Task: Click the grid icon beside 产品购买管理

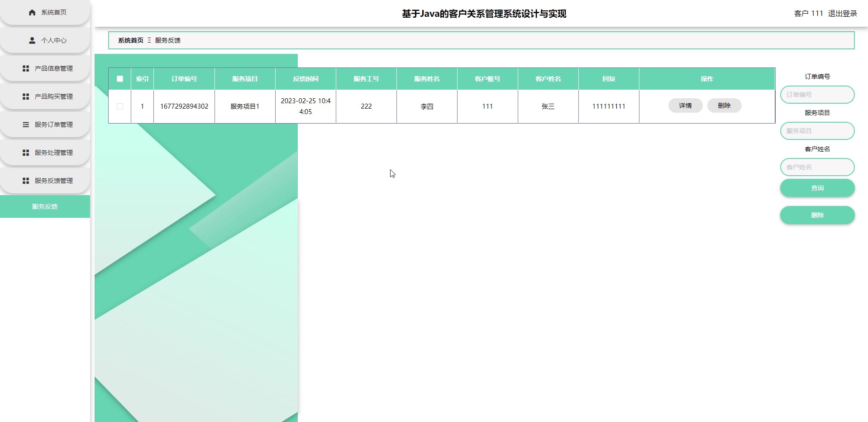Action: (x=26, y=96)
